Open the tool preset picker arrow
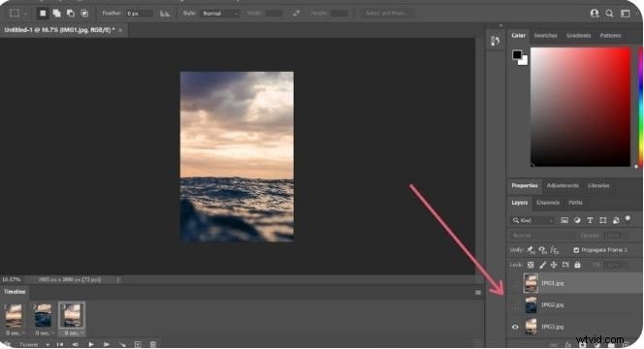Viewport: 644px width, 349px height. pos(25,14)
